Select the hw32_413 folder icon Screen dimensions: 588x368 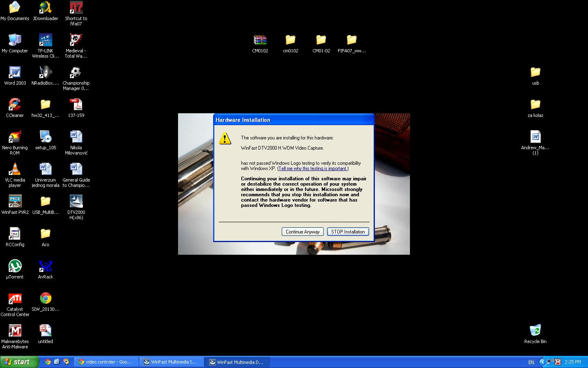(x=45, y=108)
